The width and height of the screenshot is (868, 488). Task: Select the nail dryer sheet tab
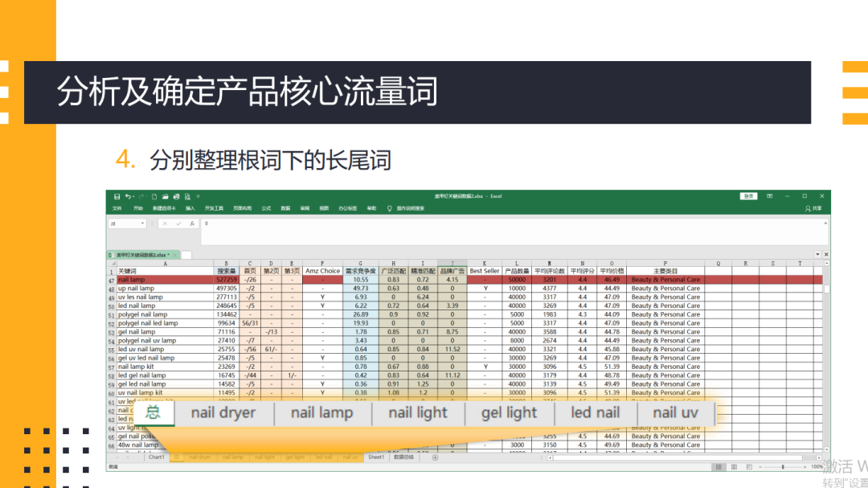pyautogui.click(x=199, y=457)
